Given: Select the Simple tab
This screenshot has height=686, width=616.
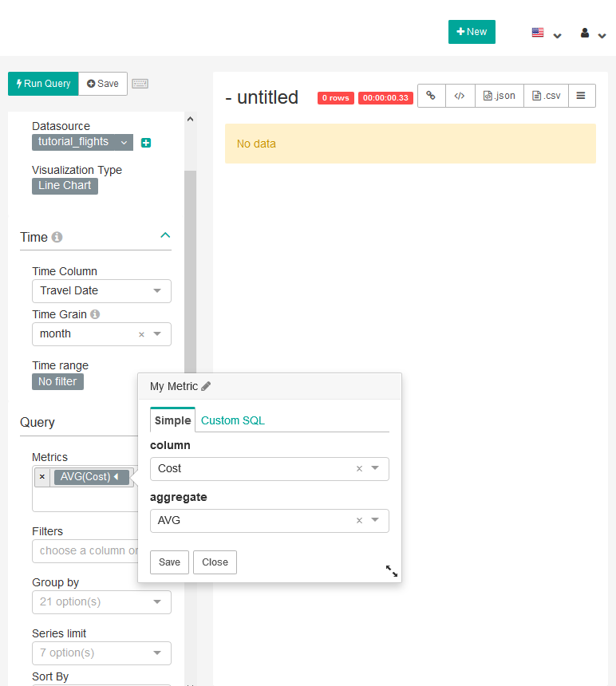Looking at the screenshot, I should [172, 420].
